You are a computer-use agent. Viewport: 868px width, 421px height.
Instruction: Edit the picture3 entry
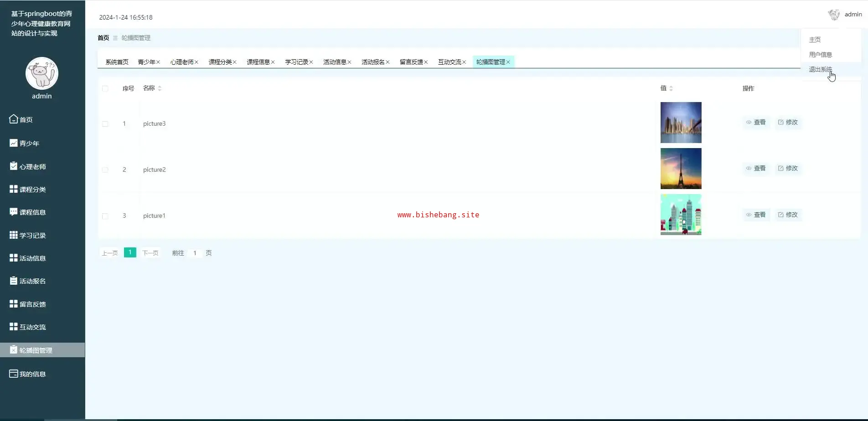pos(788,122)
